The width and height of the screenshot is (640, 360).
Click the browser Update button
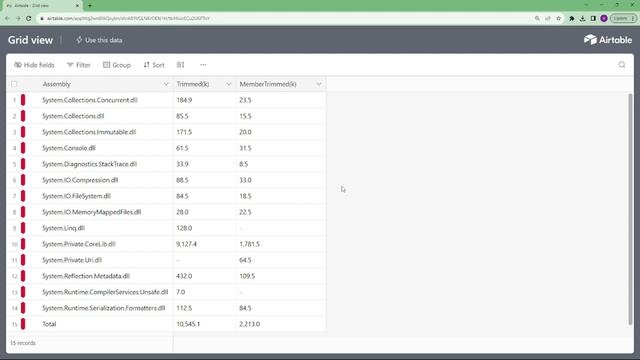(623, 18)
